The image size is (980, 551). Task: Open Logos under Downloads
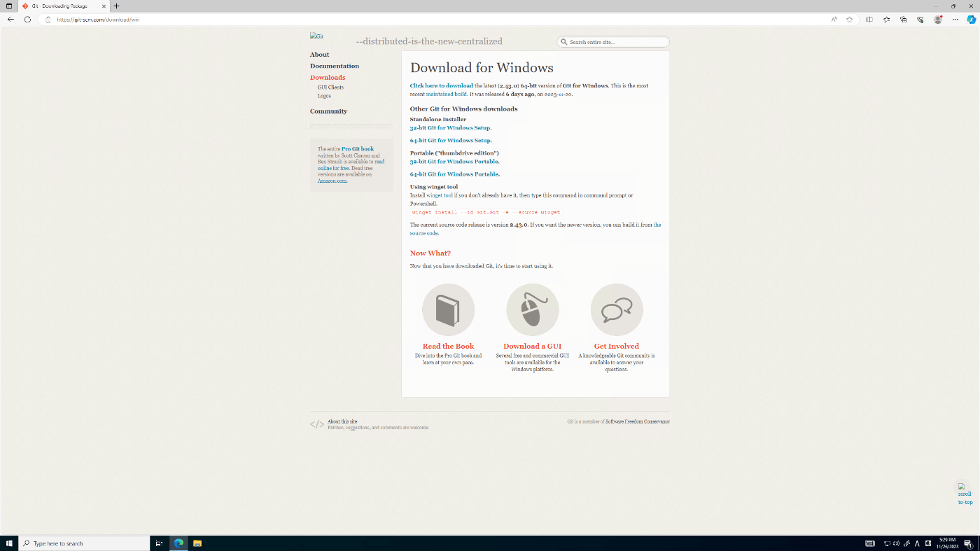[324, 96]
